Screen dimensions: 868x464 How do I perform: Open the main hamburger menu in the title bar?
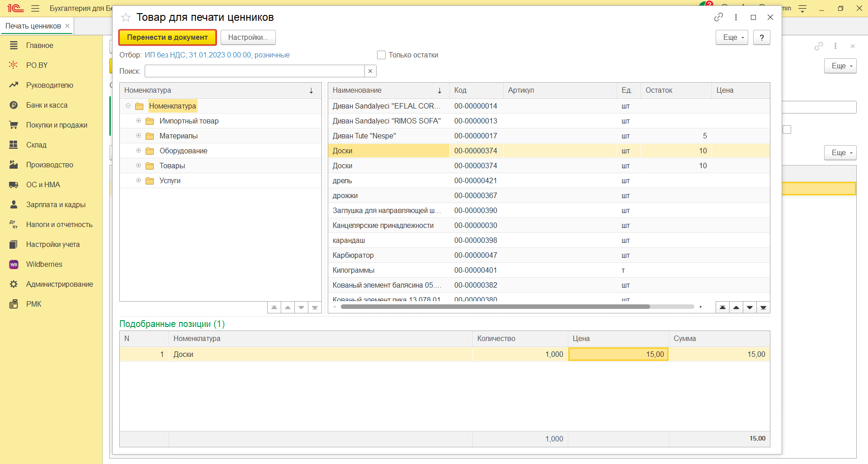click(x=35, y=9)
